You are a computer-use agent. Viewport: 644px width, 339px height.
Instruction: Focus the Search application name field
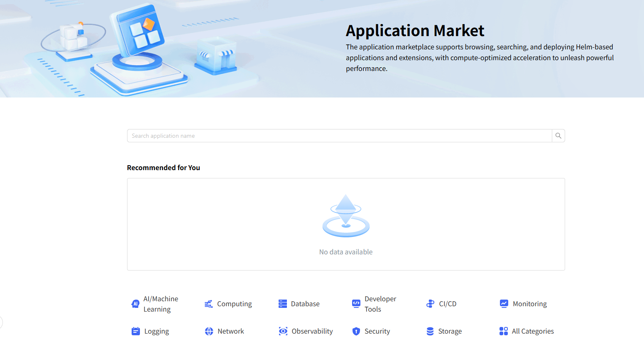click(339, 136)
